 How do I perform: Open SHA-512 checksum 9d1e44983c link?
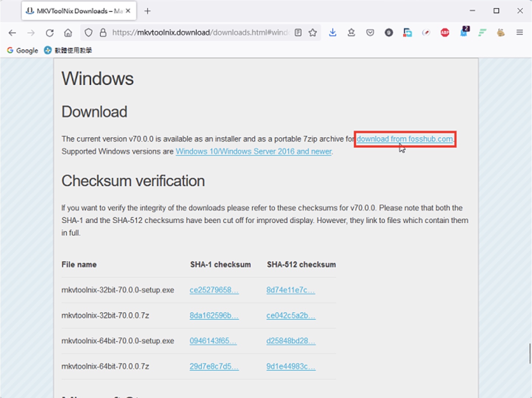point(291,367)
